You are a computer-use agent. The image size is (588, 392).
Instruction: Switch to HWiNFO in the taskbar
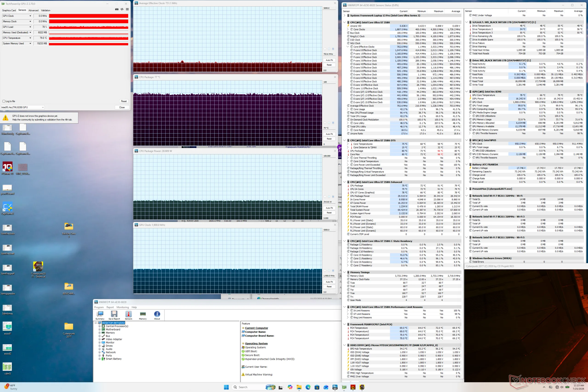coord(335,387)
